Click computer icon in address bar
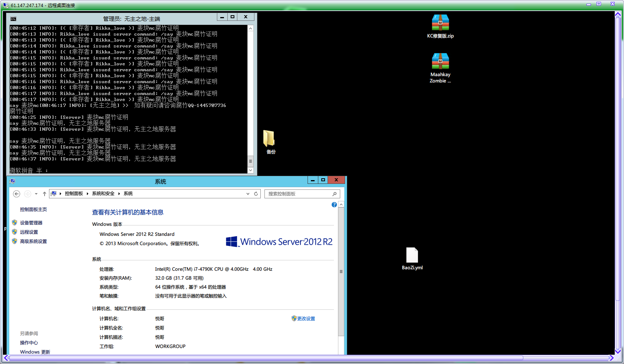The image size is (624, 364). pos(53,194)
